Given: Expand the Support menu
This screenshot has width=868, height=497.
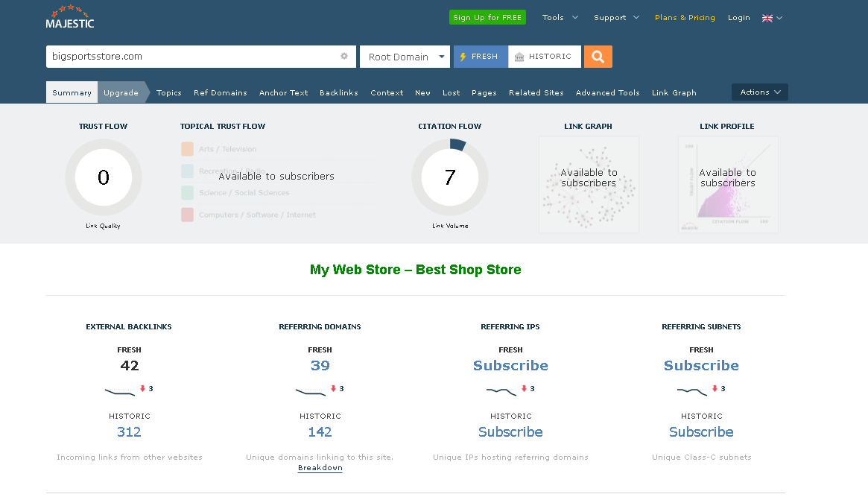Looking at the screenshot, I should click(616, 18).
